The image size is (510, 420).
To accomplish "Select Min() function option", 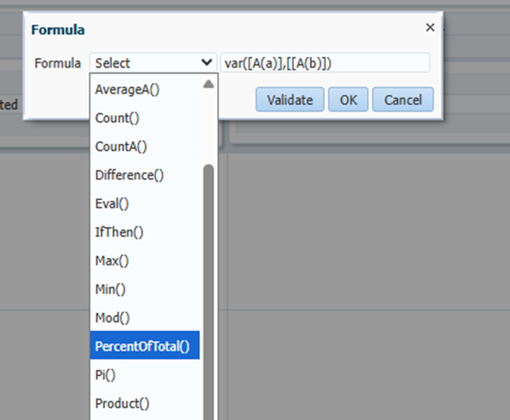I will [x=110, y=289].
